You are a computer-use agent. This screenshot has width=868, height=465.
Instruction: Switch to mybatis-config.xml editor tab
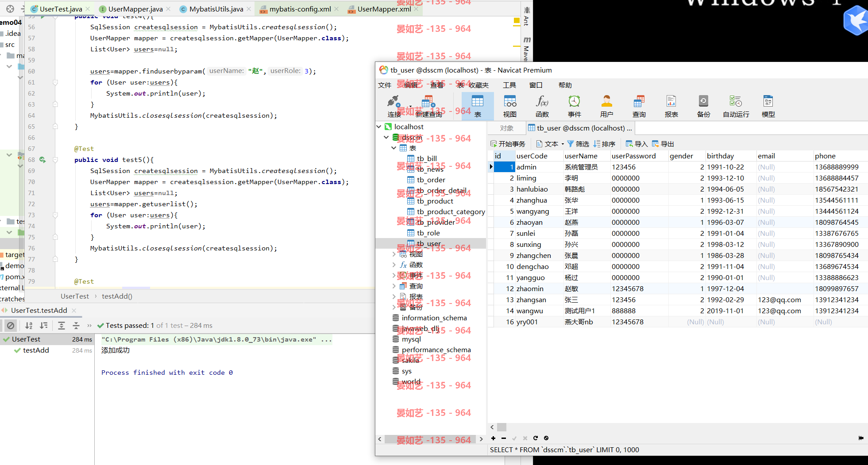[300, 9]
